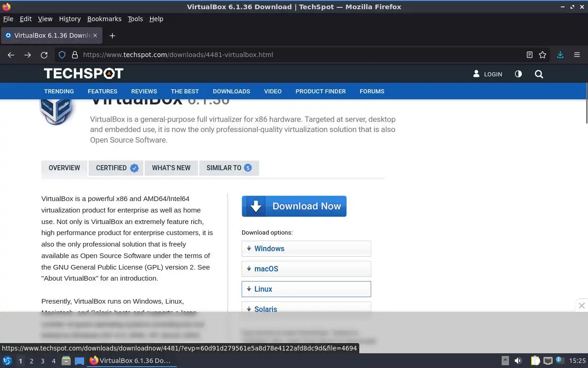This screenshot has height=368, width=588.
Task: Open the notification tray icon
Action: pos(559,360)
